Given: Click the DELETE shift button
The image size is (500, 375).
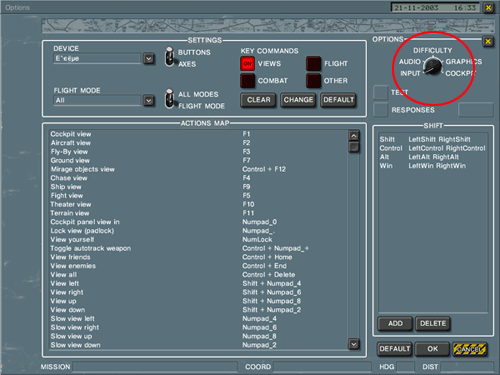Looking at the screenshot, I should click(433, 324).
